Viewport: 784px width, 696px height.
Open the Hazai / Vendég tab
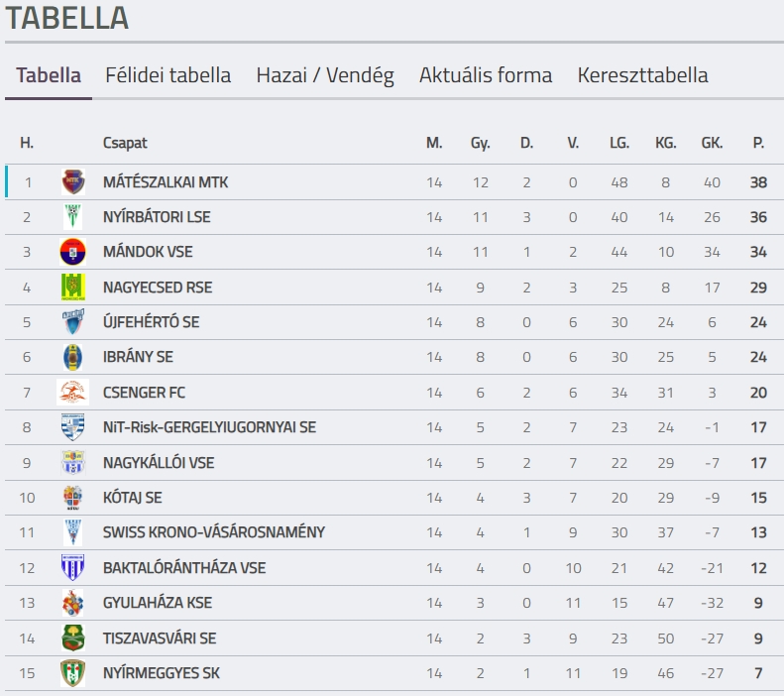coord(325,75)
